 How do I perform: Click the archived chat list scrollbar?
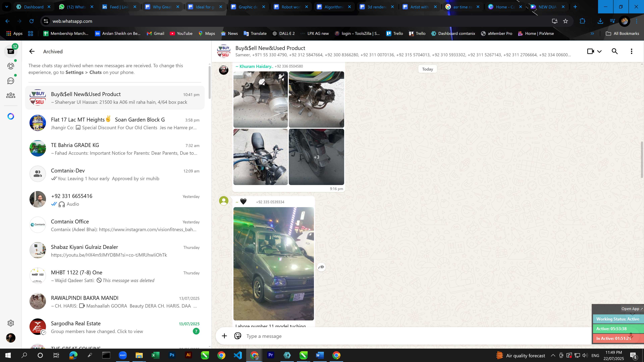[209, 82]
